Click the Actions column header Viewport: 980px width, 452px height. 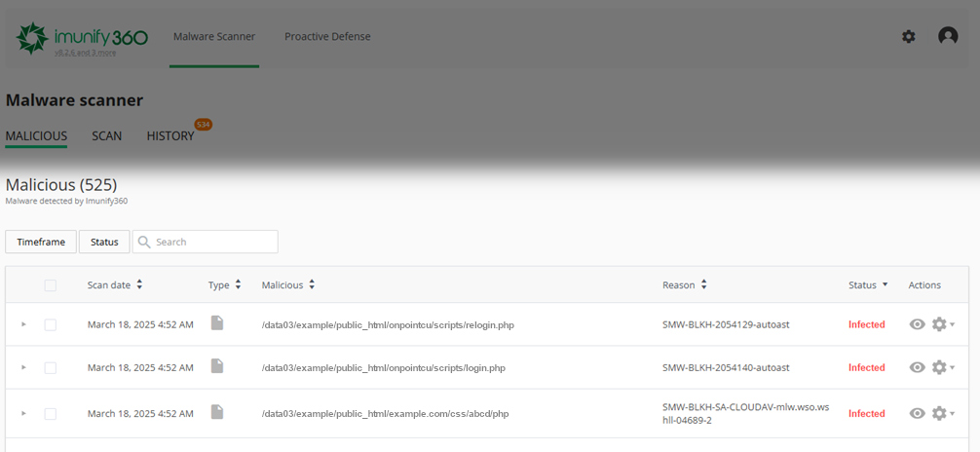coord(924,285)
